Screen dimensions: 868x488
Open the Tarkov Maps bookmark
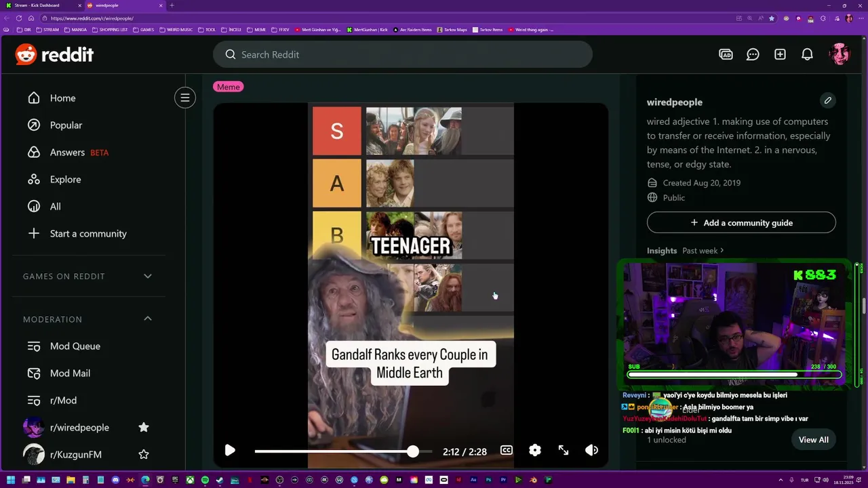point(452,30)
